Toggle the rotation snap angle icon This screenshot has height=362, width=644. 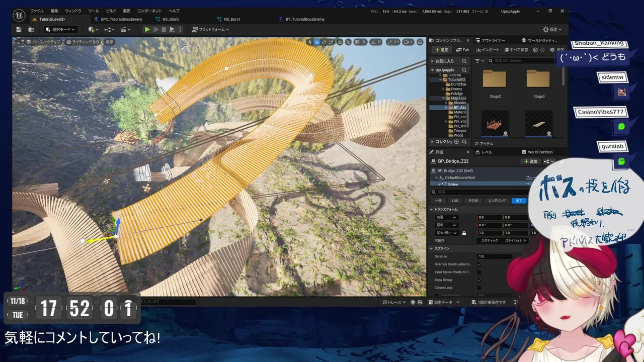(x=373, y=42)
